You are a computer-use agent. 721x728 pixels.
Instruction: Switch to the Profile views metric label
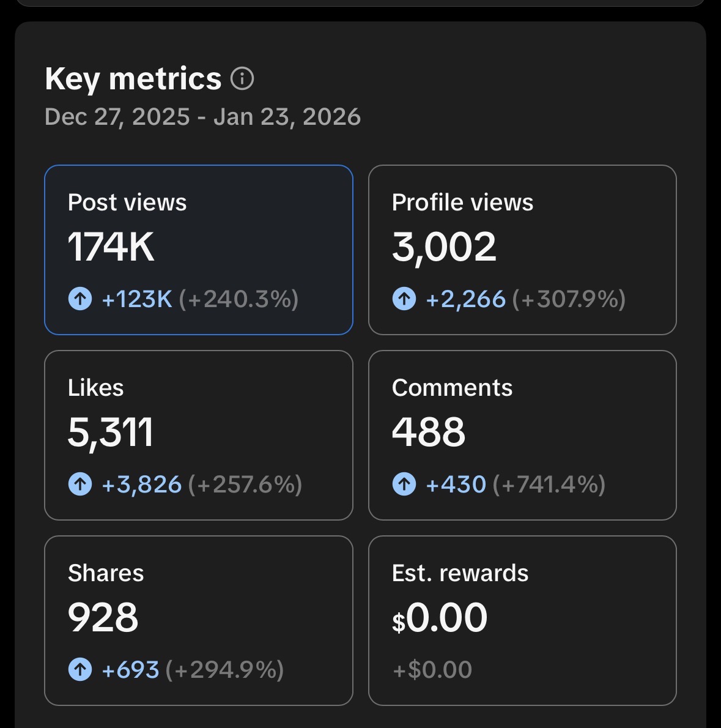tap(462, 202)
